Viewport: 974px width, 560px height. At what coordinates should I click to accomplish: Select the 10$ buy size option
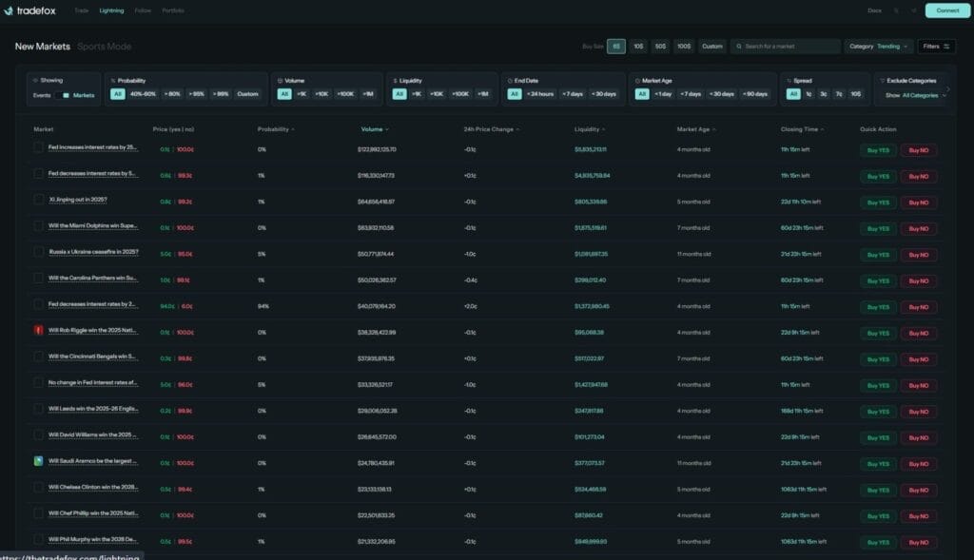[x=637, y=46]
